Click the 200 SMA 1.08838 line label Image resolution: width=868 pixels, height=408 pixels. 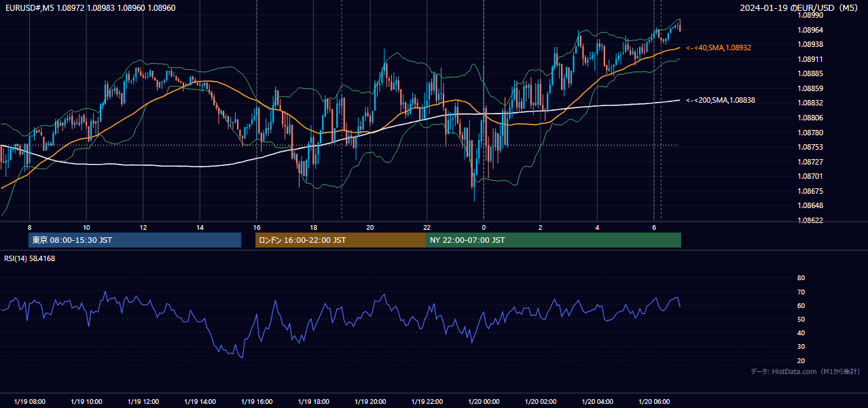point(721,100)
